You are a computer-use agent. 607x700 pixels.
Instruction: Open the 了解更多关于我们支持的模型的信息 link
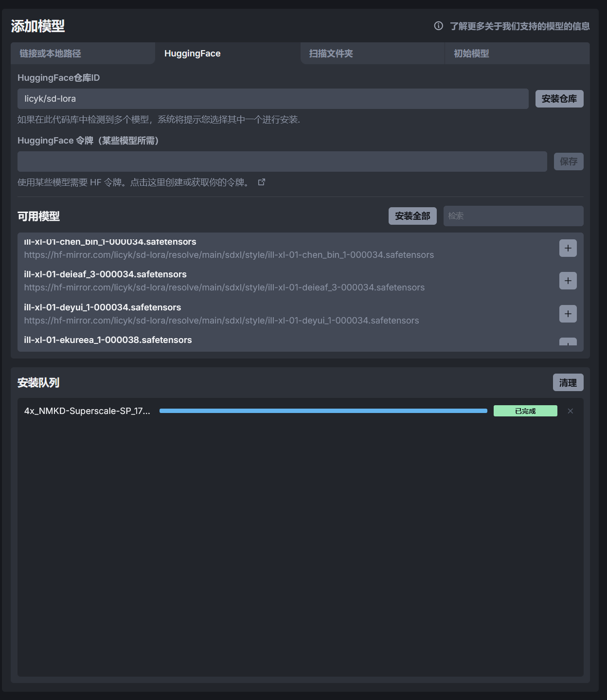[x=519, y=26]
